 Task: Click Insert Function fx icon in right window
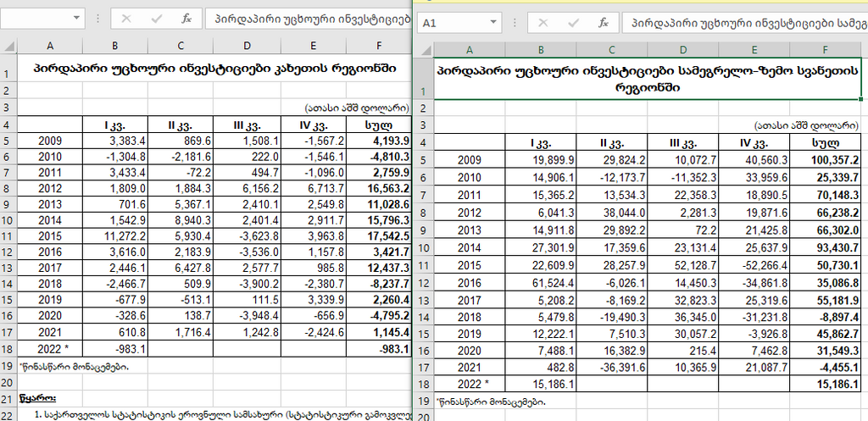[x=604, y=23]
